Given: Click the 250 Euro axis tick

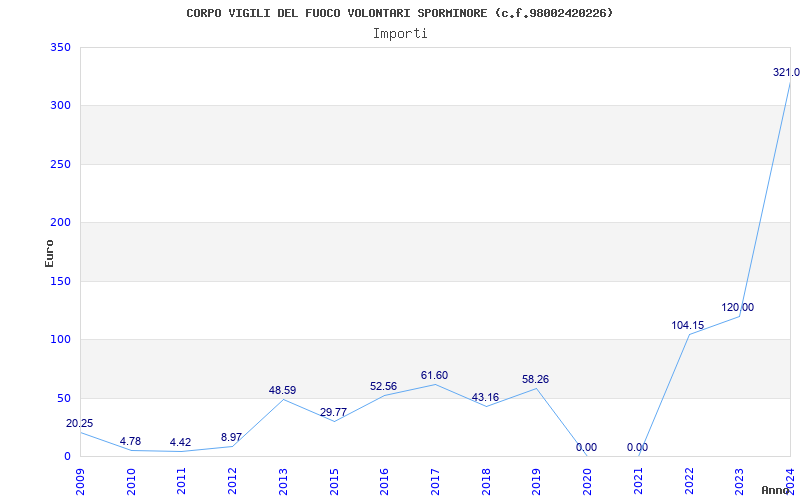Looking at the screenshot, I should 60,164.
